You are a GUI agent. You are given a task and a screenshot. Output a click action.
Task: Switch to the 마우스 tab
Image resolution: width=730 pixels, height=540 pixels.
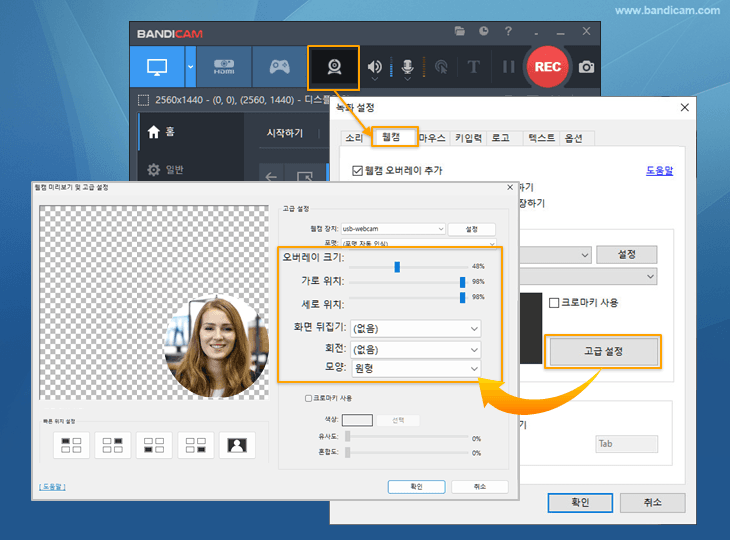430,138
